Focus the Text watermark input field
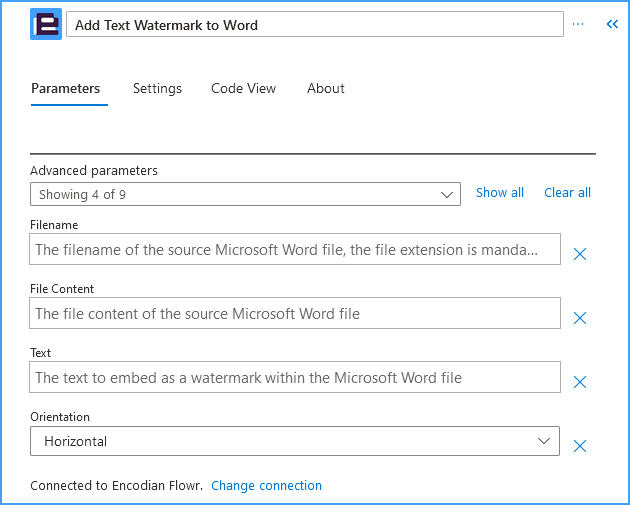The height and width of the screenshot is (505, 630). pos(295,377)
